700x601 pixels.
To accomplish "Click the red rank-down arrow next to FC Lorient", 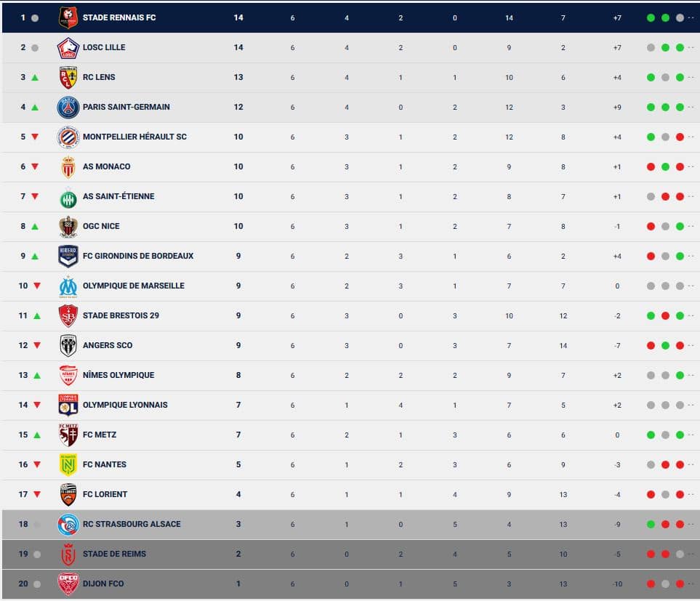I will [37, 494].
